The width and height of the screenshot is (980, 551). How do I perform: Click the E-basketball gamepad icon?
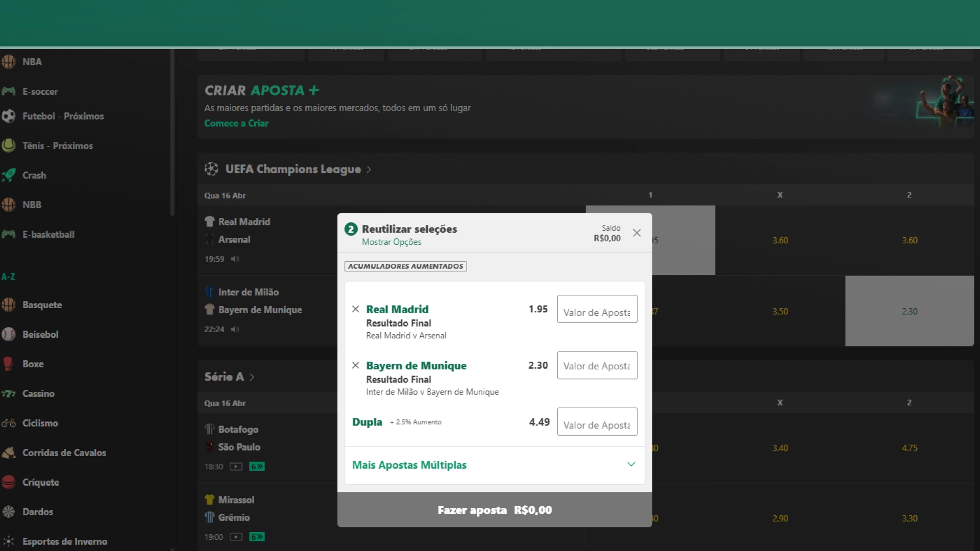pyautogui.click(x=8, y=234)
